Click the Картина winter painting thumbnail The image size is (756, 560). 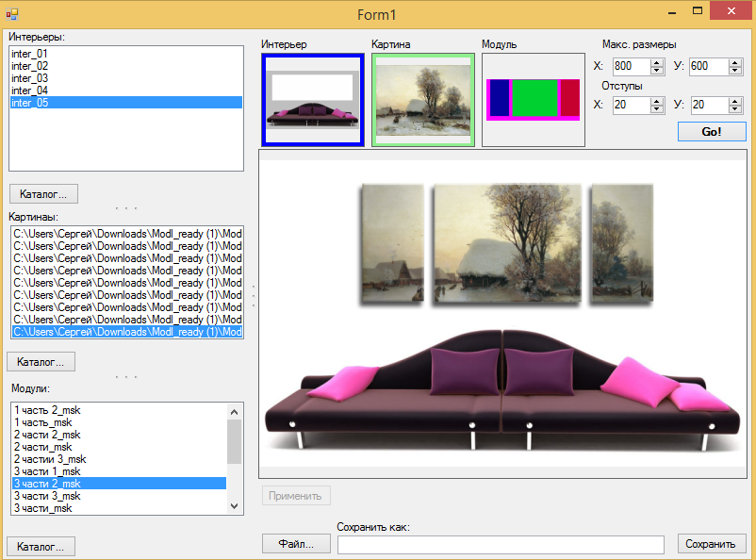click(423, 100)
